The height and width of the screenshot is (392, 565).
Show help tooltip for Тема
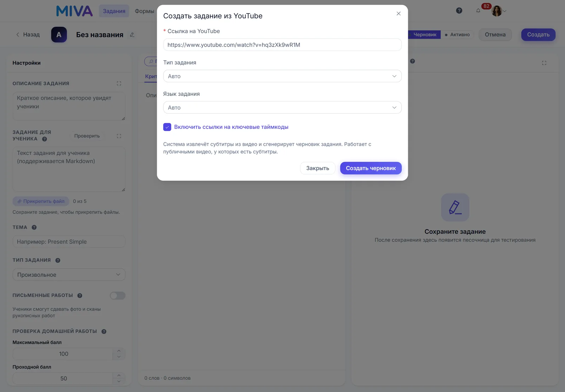pos(34,228)
